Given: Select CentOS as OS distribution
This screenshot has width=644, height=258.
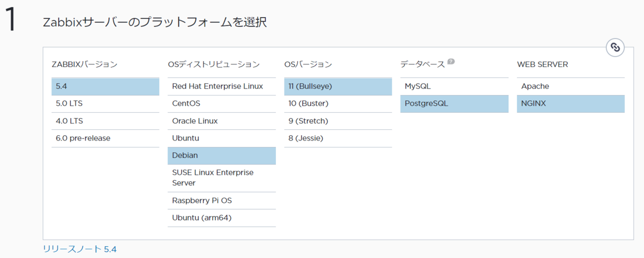Looking at the screenshot, I should (x=222, y=104).
